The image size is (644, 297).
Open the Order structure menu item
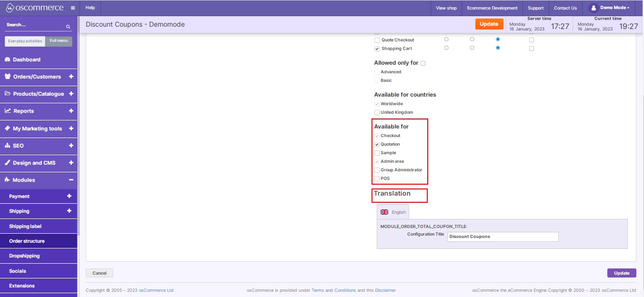click(x=27, y=241)
